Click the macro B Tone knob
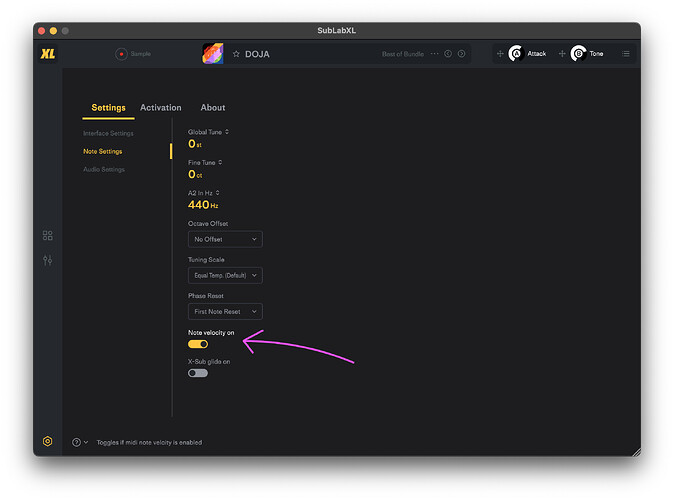Viewport: 674px width, 500px height. pos(579,54)
